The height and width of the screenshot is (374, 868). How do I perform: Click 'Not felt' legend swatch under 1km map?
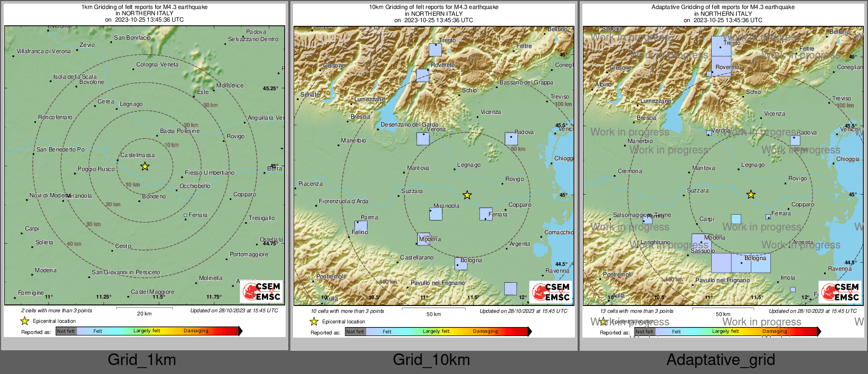[66, 331]
